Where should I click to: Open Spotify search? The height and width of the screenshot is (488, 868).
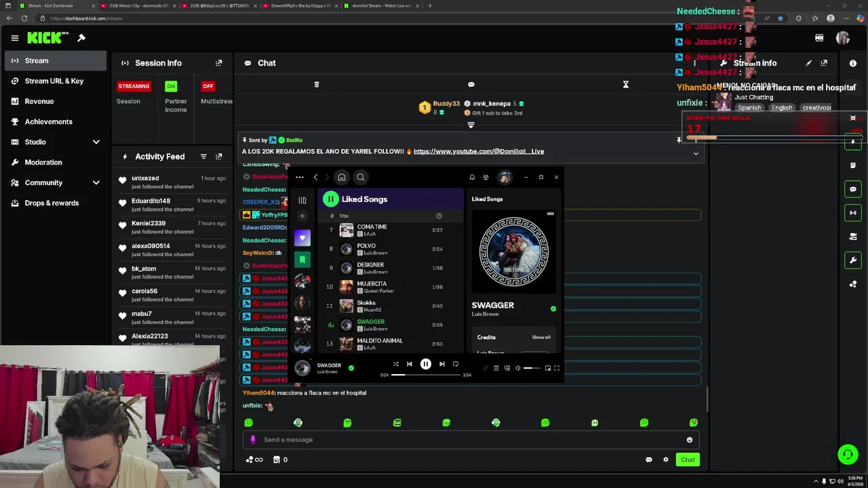[361, 178]
